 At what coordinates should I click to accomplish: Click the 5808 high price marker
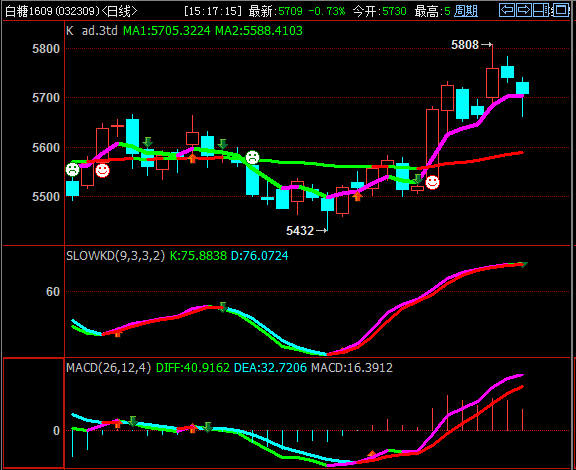coord(465,45)
